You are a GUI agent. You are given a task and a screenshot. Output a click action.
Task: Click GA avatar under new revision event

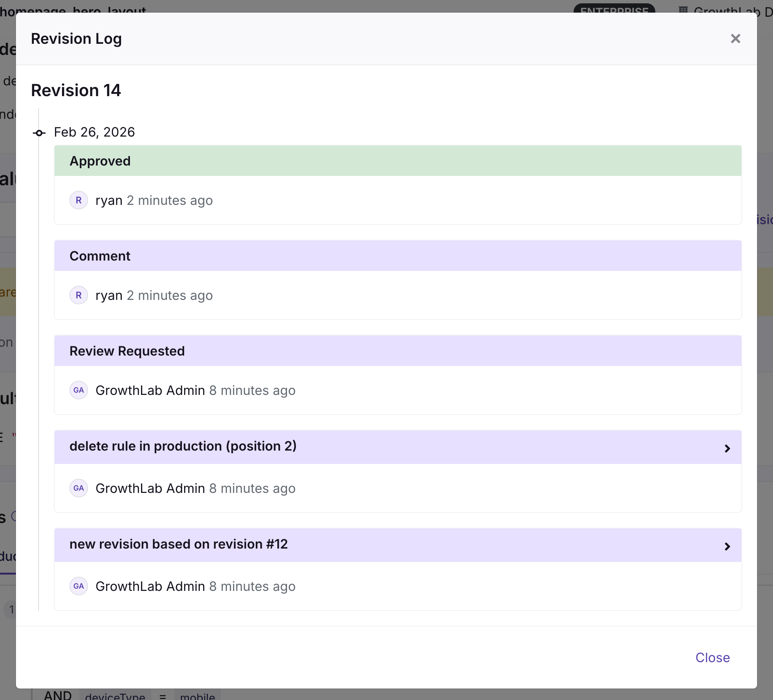point(79,586)
